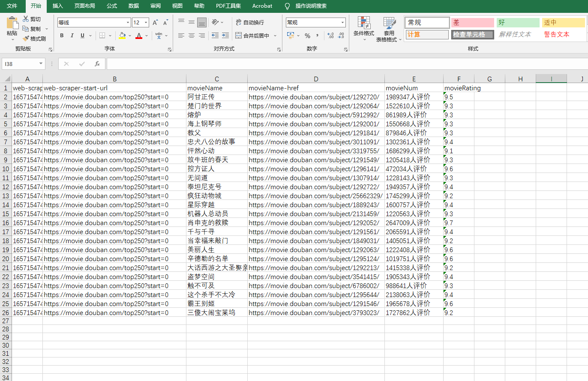Apply the 差 (Bad) cell style
The image size is (588, 381).
472,23
